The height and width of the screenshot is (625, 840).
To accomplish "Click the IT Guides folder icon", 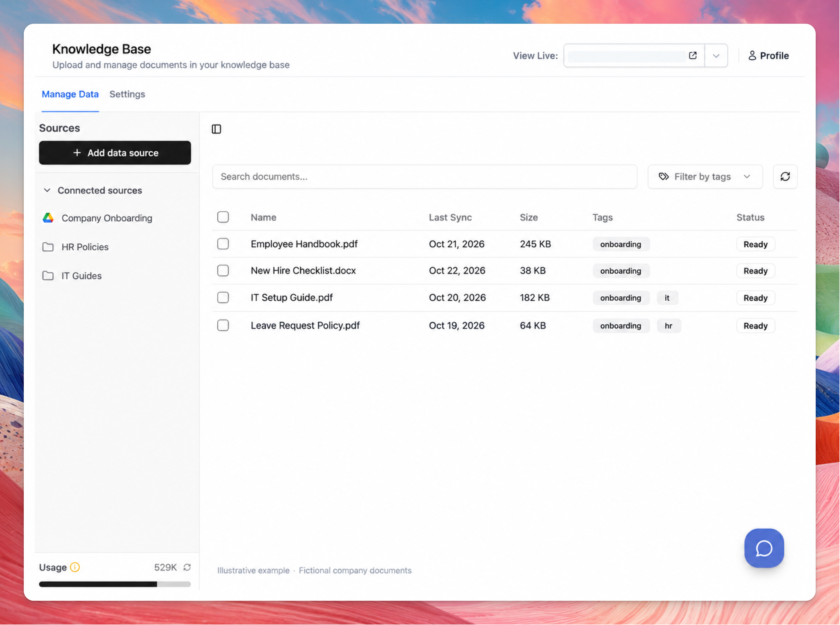I will 48,276.
